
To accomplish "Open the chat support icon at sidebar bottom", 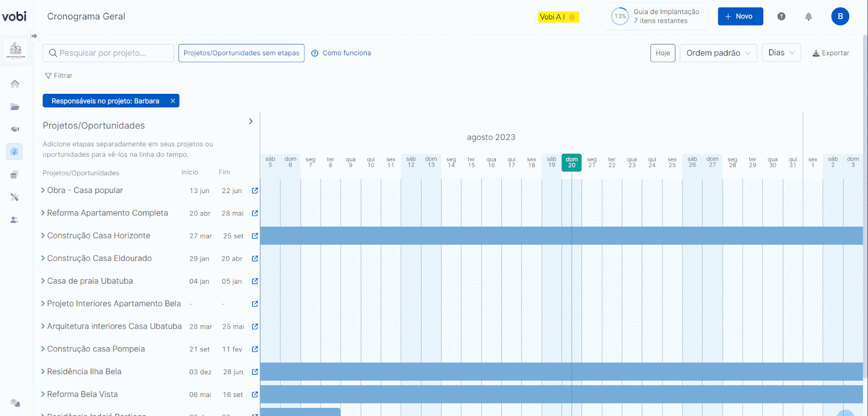I will 15,403.
